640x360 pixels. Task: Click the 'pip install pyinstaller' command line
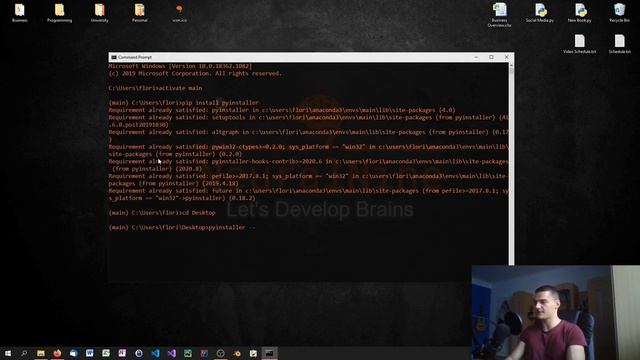[x=184, y=103]
